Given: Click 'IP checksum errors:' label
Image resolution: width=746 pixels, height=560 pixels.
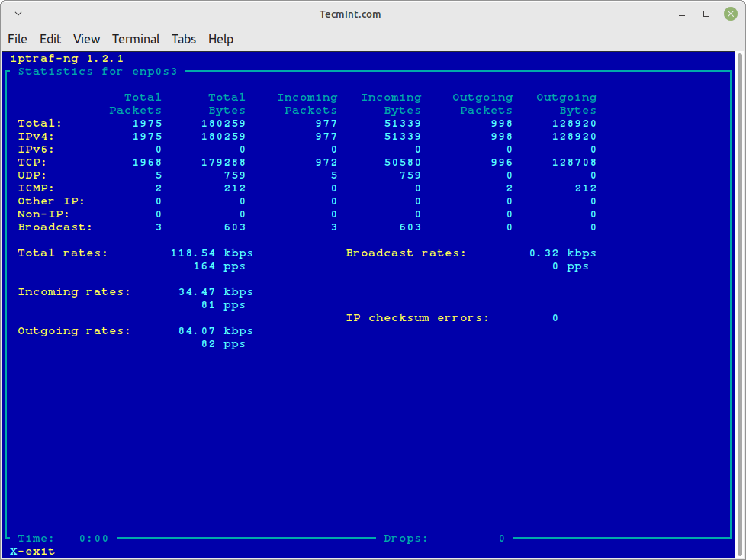Looking at the screenshot, I should [x=417, y=318].
